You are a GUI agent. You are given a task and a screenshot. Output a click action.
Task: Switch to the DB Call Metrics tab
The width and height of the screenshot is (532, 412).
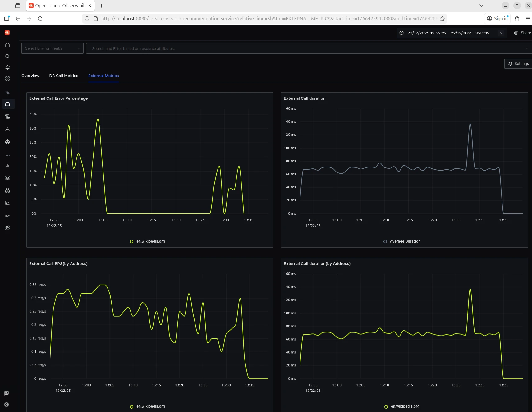pyautogui.click(x=64, y=76)
